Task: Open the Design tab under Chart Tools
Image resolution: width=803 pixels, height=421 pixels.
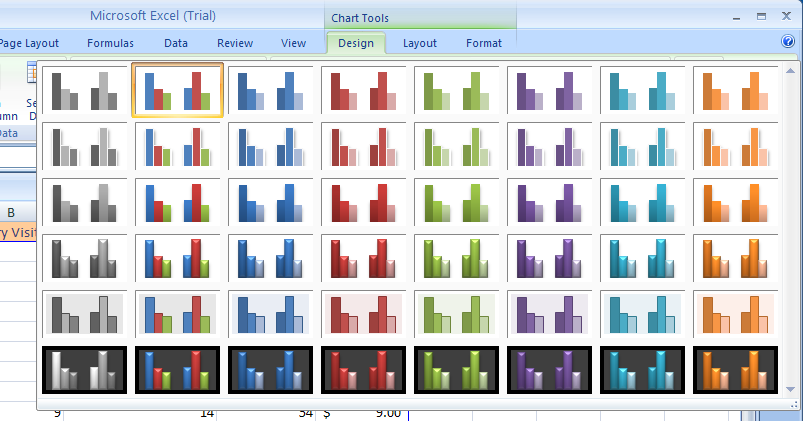Action: tap(356, 43)
